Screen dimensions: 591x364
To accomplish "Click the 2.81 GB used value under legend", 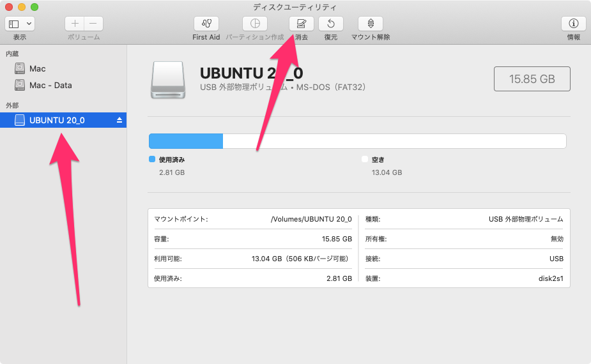I will [172, 172].
